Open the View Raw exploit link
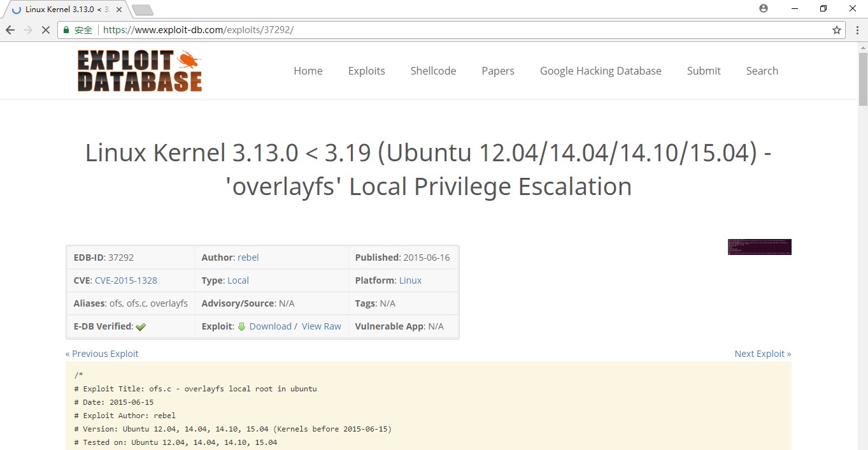The width and height of the screenshot is (868, 450). pyautogui.click(x=322, y=326)
